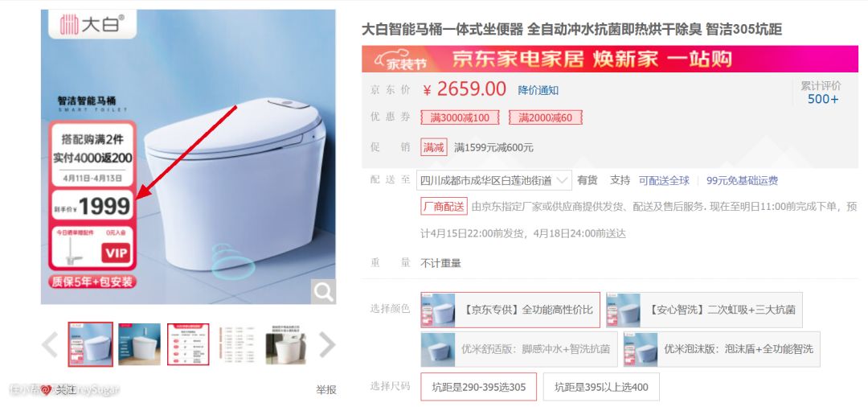Choose 优米泡沫版 color option

tap(722, 349)
